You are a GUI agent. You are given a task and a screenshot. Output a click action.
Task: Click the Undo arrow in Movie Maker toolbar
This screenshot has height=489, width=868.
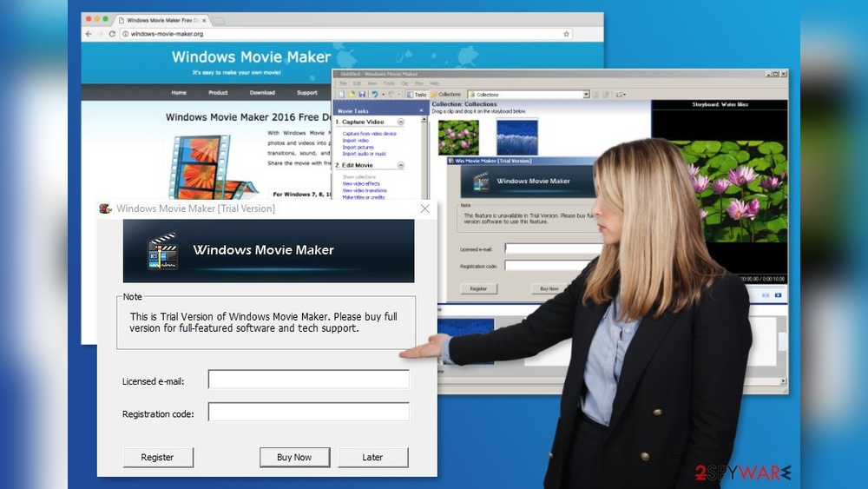pos(375,95)
